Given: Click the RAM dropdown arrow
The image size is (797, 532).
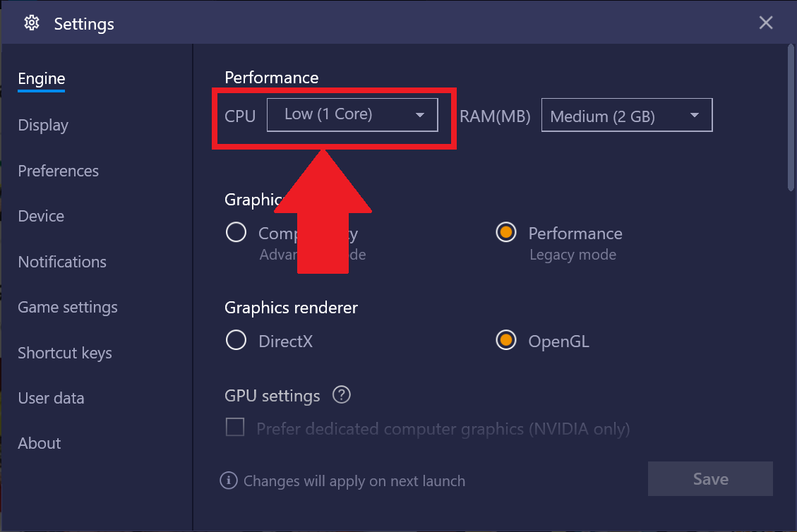Looking at the screenshot, I should pos(695,115).
